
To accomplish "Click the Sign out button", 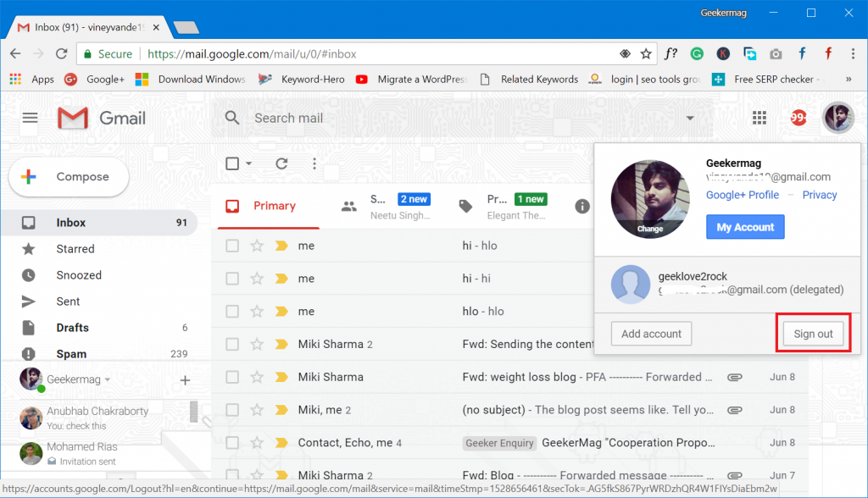I will tap(813, 334).
